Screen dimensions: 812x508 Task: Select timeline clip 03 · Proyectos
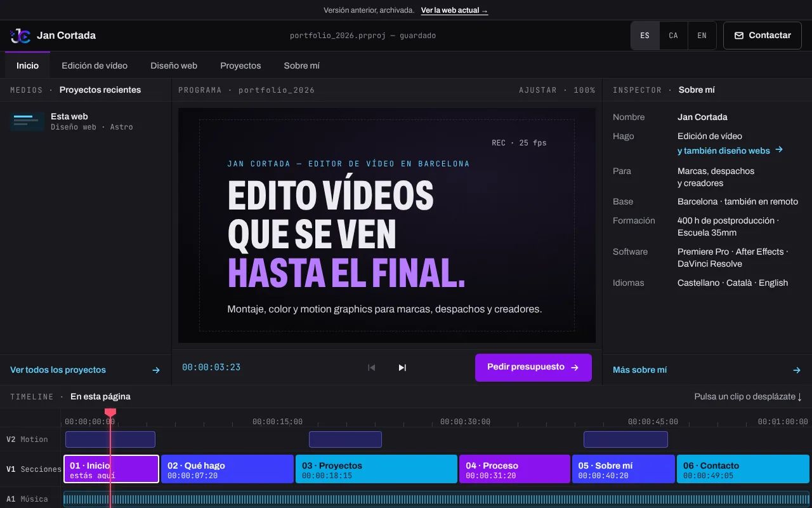376,469
